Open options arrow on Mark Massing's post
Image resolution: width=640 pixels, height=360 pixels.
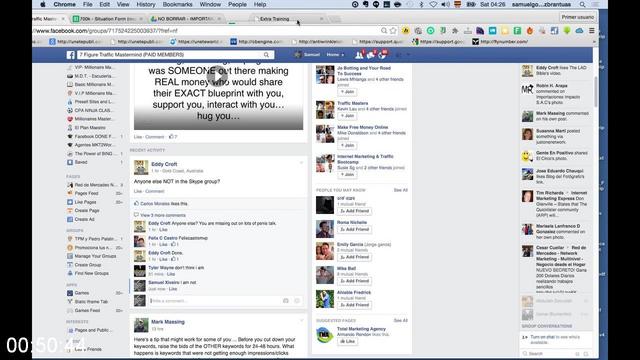pyautogui.click(x=301, y=321)
